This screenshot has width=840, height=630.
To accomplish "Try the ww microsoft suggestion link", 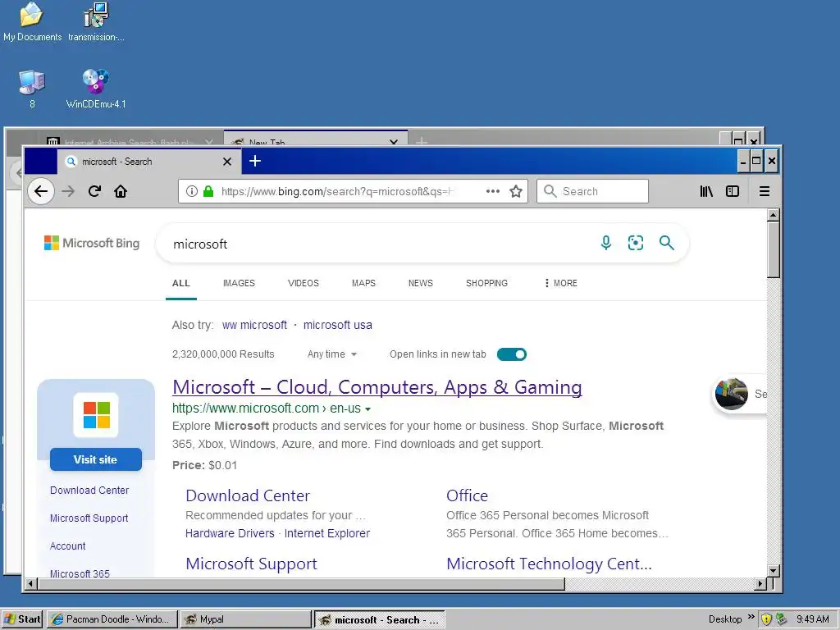I will click(x=254, y=325).
